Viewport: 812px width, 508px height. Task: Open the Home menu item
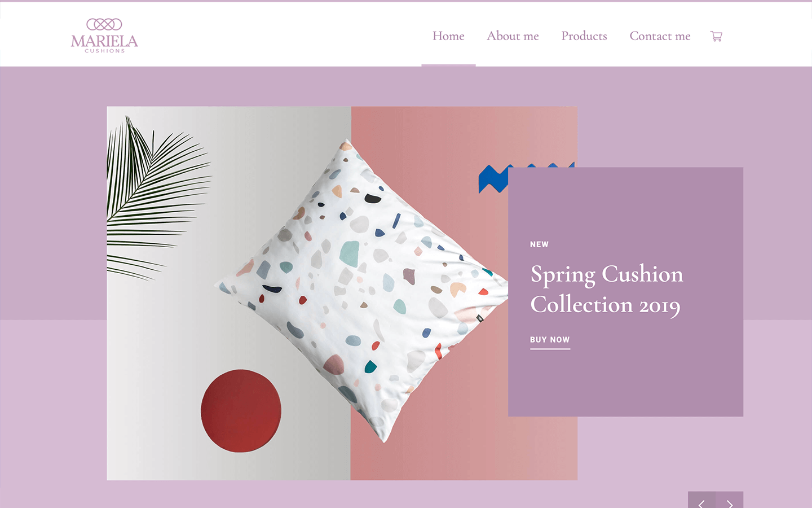pyautogui.click(x=448, y=36)
